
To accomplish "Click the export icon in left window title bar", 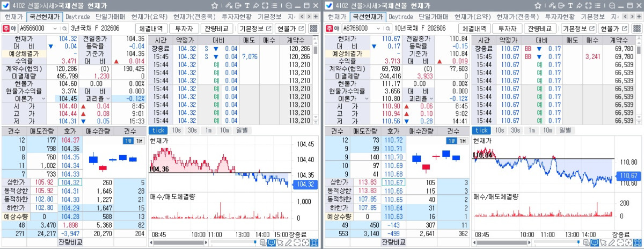I will [x=238, y=5].
